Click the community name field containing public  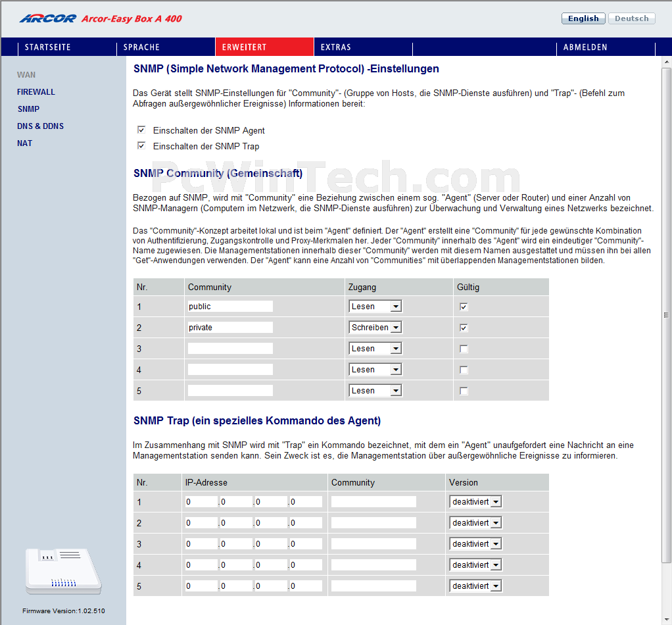pyautogui.click(x=230, y=306)
